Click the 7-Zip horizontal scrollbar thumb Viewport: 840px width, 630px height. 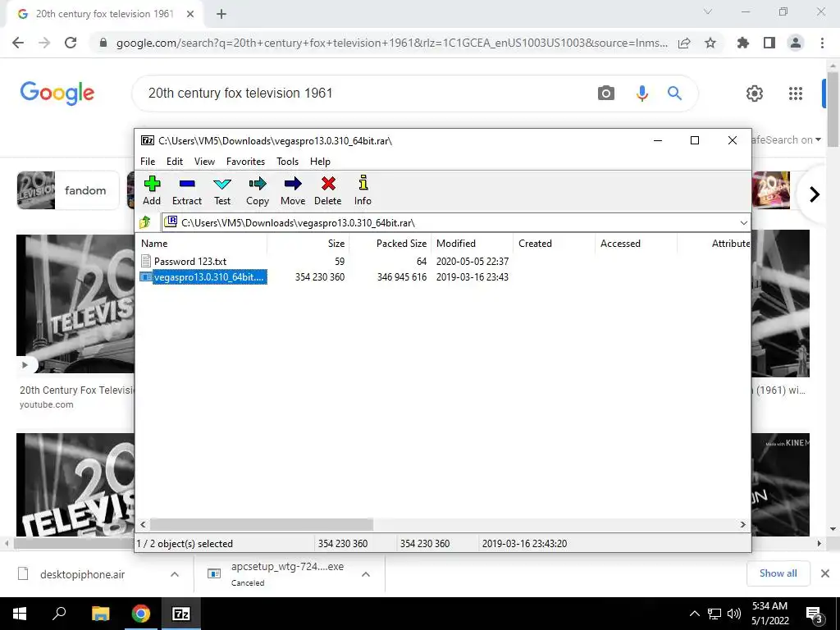[x=261, y=524]
